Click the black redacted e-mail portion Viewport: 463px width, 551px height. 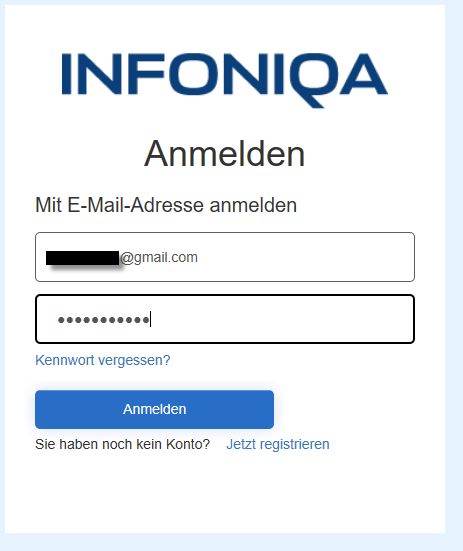[x=83, y=258]
